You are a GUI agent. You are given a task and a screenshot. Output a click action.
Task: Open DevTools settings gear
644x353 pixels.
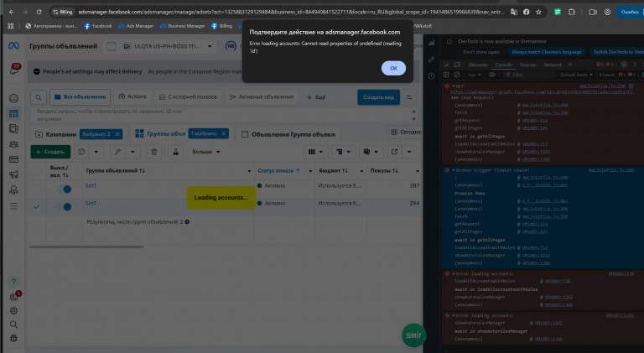[624, 65]
